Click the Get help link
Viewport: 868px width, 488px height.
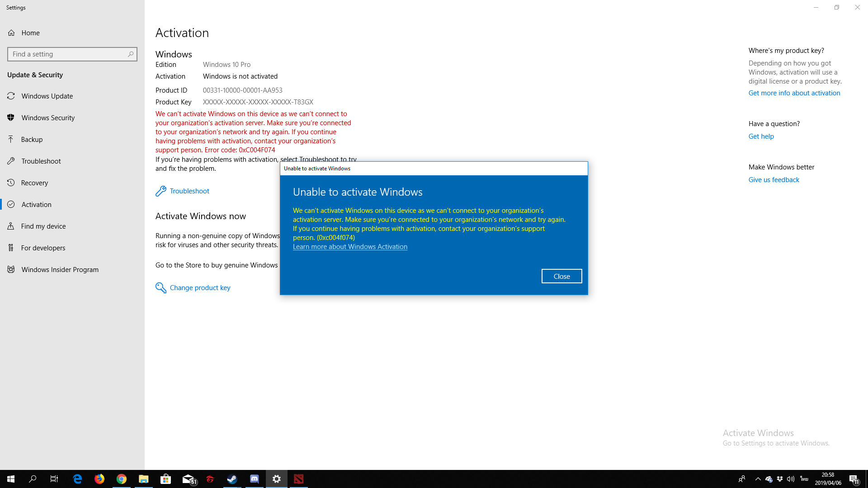click(x=761, y=136)
